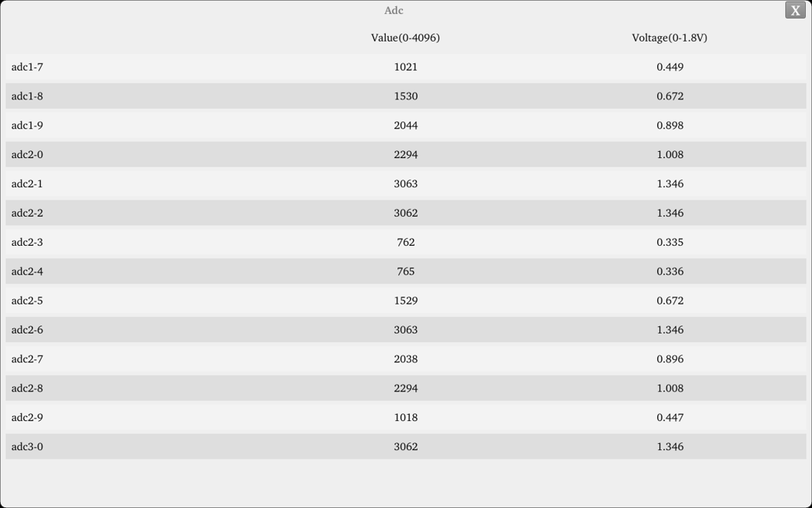Click the adc3-0 row label
Image resolution: width=812 pixels, height=508 pixels.
click(x=27, y=447)
